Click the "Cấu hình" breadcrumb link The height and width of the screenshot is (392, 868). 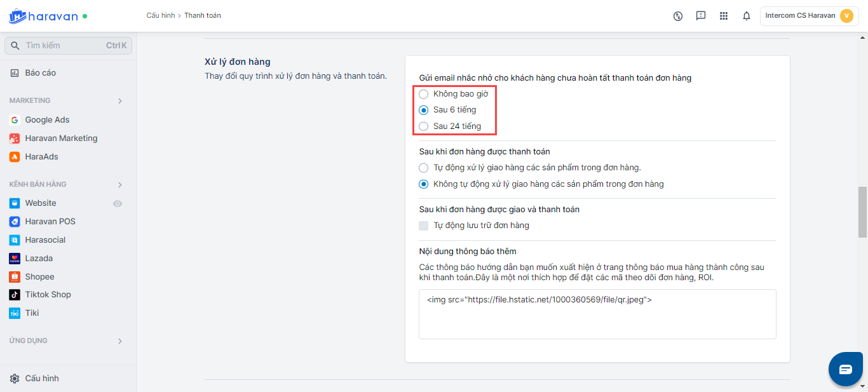point(160,15)
